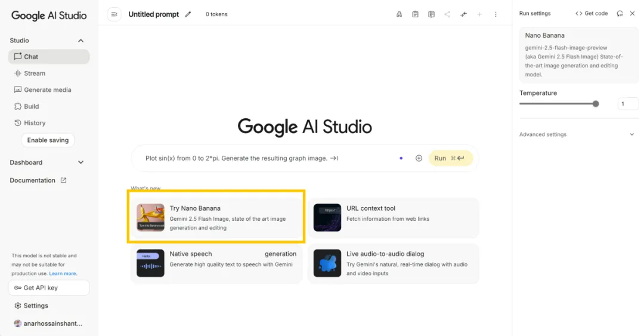Click the Get code button
This screenshot has width=644, height=336.
[592, 14]
